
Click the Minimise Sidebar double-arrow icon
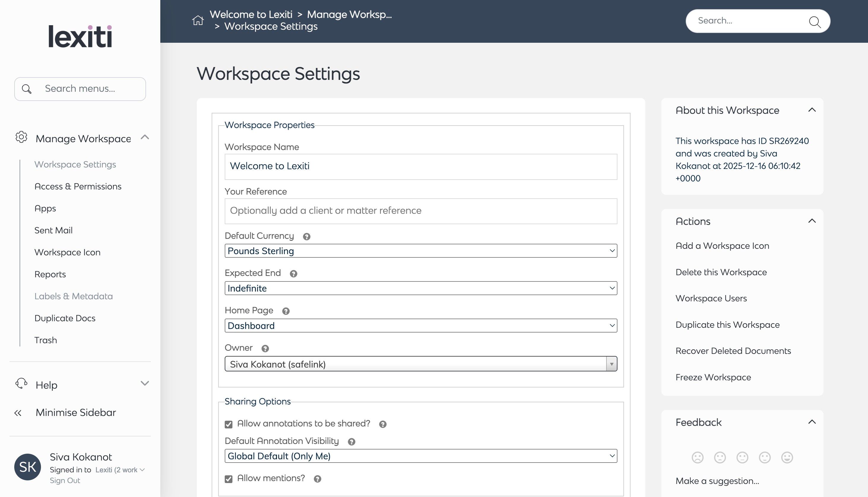(x=18, y=413)
